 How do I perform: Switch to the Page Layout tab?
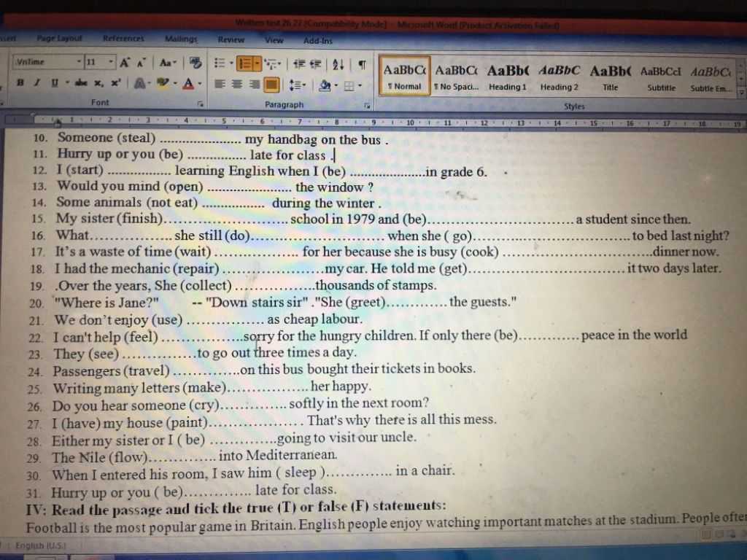tap(60, 38)
